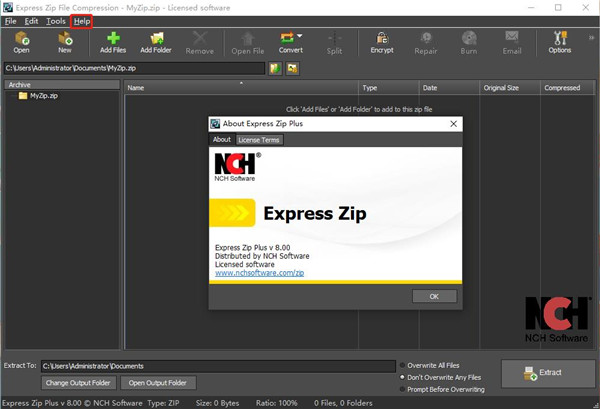Click the green folder icon beside path field
600x409 pixels.
point(276,68)
